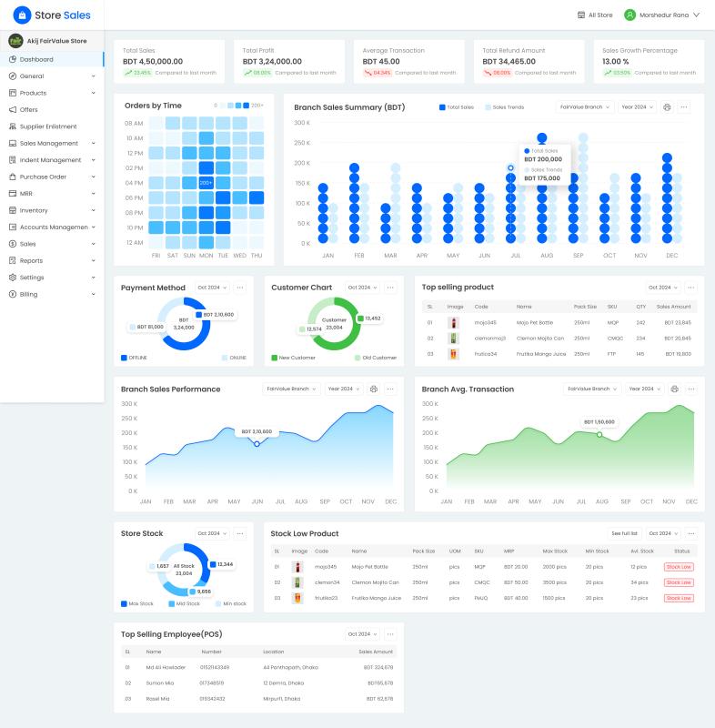Click the print icon on Branch Avg. Transaction
This screenshot has width=715, height=728.
(x=674, y=389)
